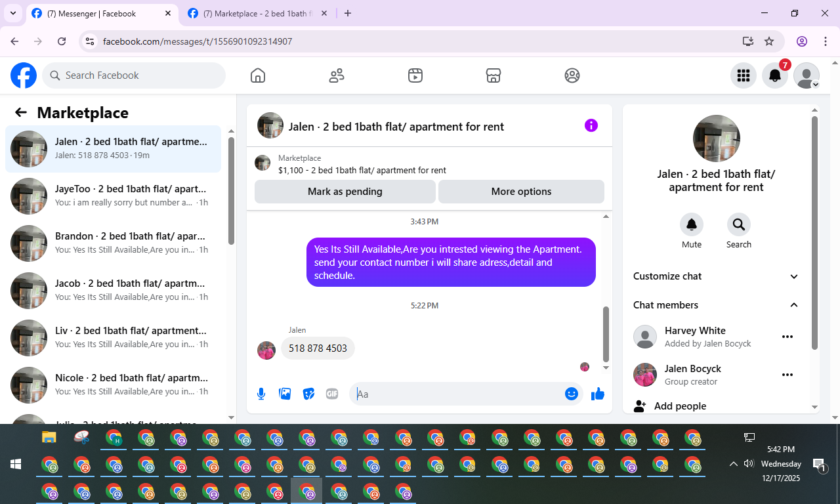840x504 pixels.
Task: Open the Friends icon in top navigation
Action: [x=337, y=75]
